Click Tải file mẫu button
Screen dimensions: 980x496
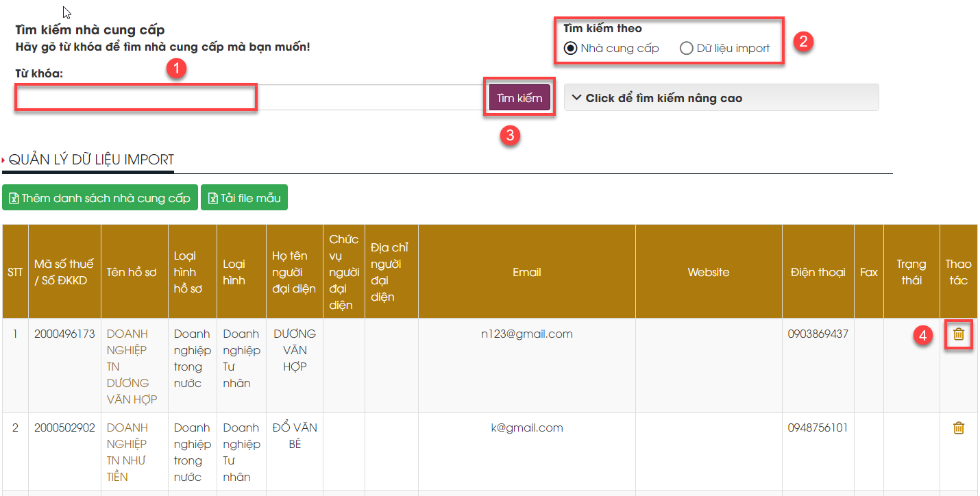245,198
